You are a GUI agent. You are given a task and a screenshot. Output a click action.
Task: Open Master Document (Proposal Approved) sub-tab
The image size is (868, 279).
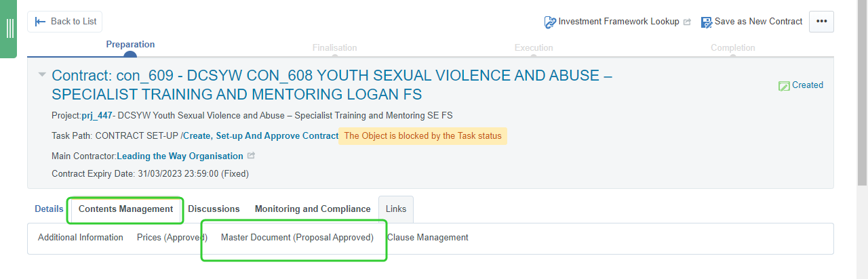click(297, 238)
